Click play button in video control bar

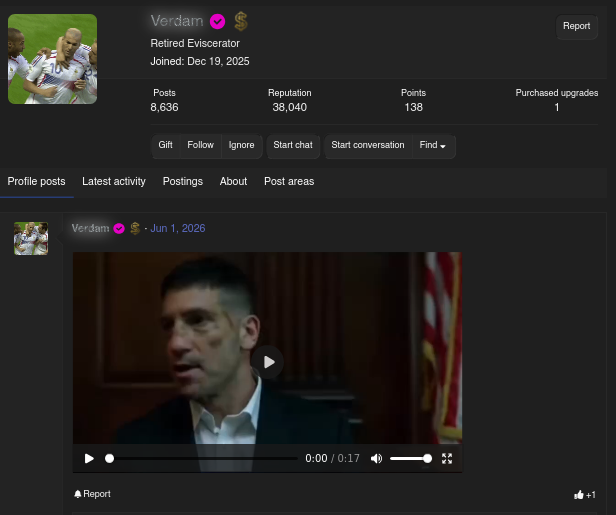tap(89, 458)
